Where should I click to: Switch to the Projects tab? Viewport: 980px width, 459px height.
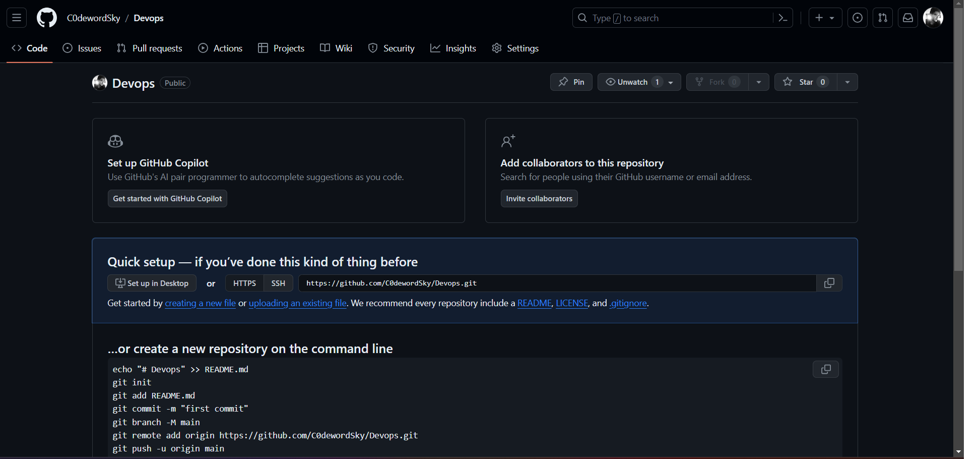click(x=281, y=48)
